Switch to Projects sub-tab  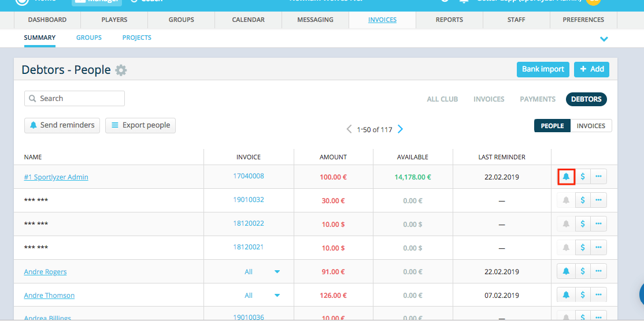[x=137, y=38]
